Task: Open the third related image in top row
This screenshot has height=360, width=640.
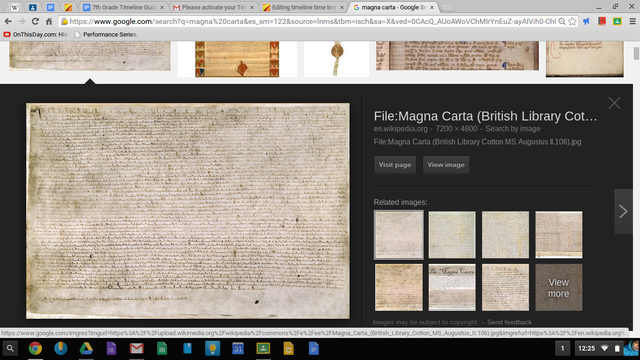Action: (x=505, y=235)
